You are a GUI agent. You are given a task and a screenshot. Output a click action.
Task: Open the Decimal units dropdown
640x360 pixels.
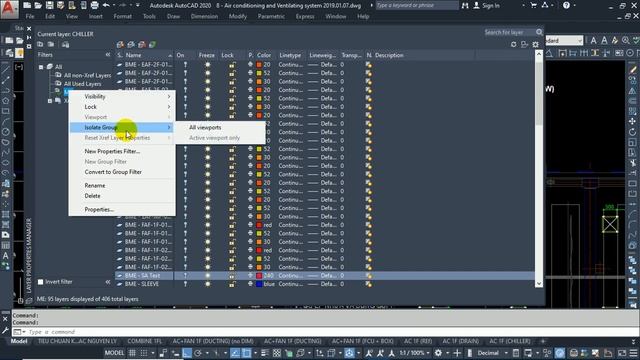(506, 353)
